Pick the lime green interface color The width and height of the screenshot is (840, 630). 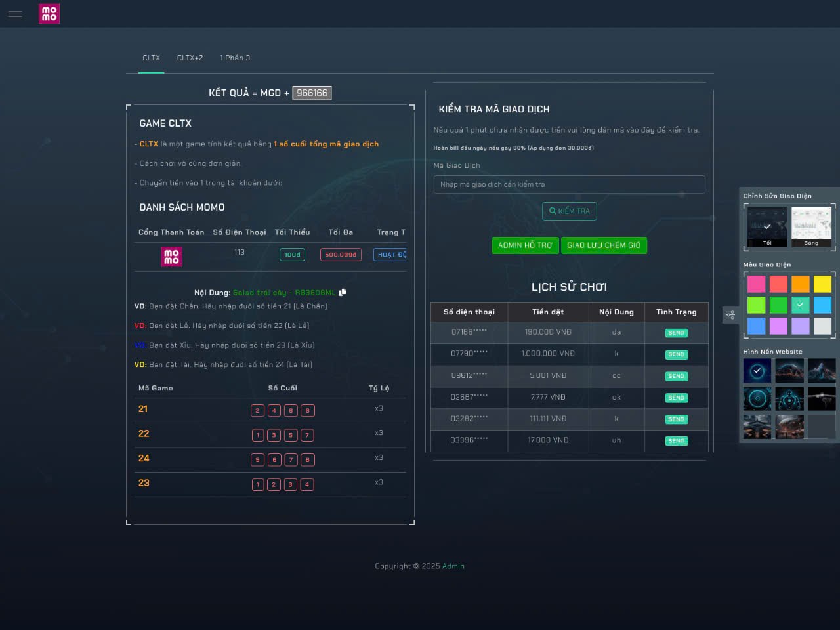[756, 305]
